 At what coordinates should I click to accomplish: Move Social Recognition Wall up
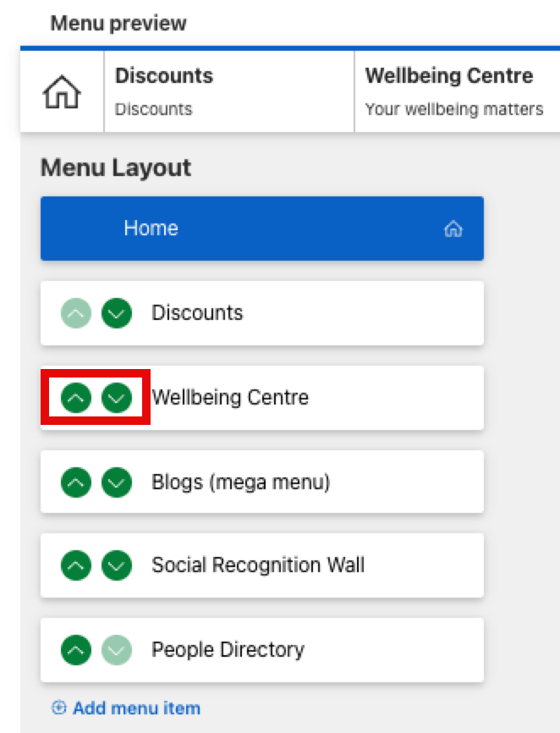(76, 565)
